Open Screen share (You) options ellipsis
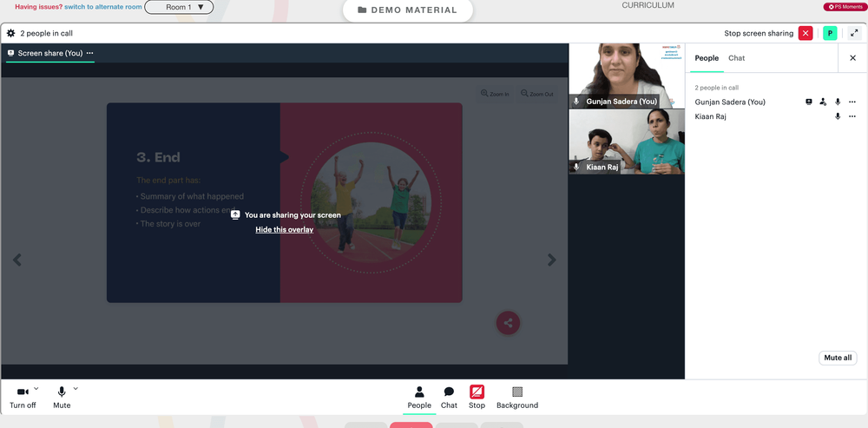This screenshot has width=868, height=428. pyautogui.click(x=89, y=53)
